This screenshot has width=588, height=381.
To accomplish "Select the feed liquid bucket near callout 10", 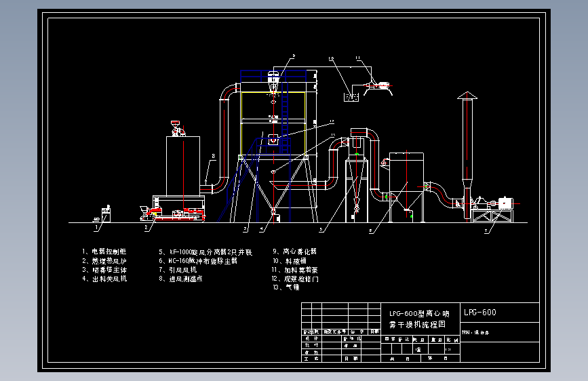I will (351, 97).
